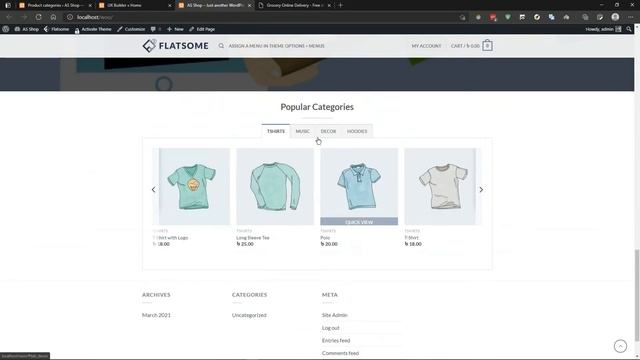The height and width of the screenshot is (360, 640).
Task: Click the T-Shirt with Logo title
Action: click(x=170, y=238)
